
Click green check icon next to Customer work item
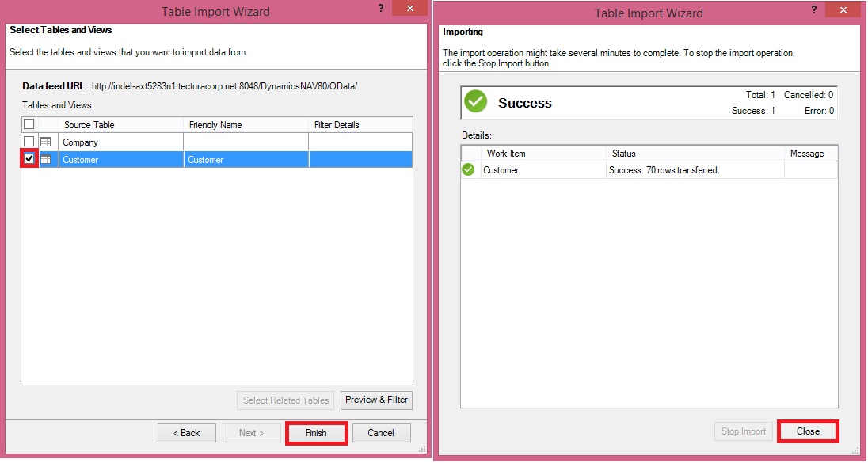(x=469, y=169)
